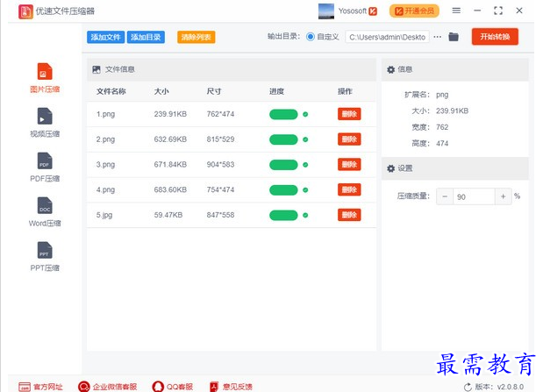543x392 pixels.
Task: Click the Yososoft user avatar
Action: (325, 11)
